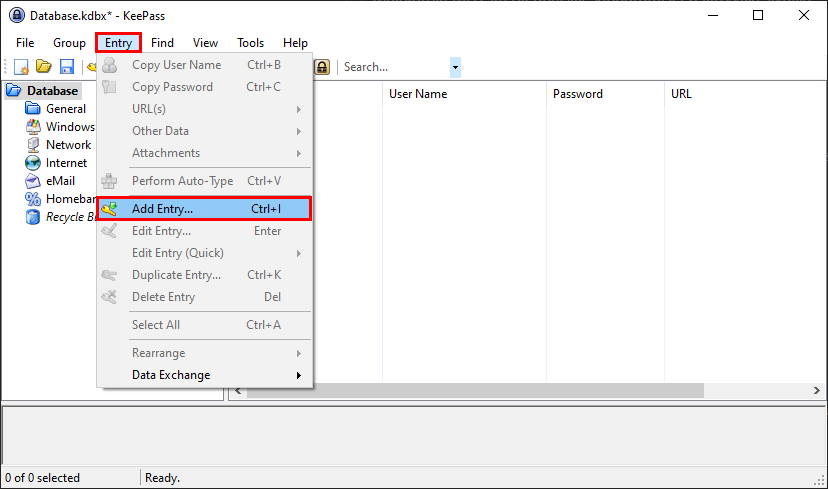Open the Tools menu

coord(250,43)
